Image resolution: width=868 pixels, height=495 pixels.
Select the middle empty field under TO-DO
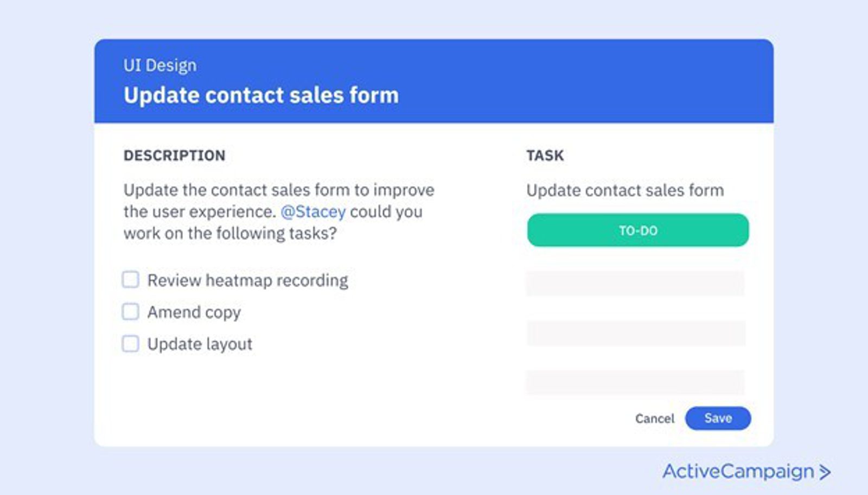[635, 333]
